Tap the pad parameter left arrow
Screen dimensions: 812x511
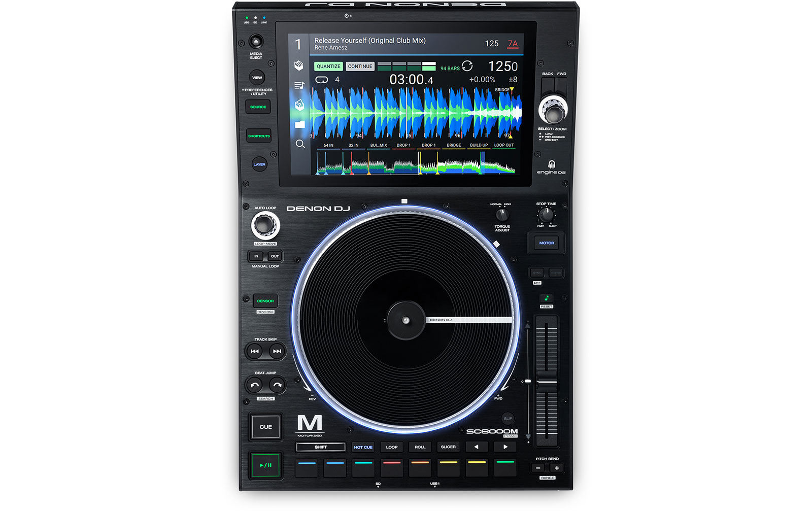[x=476, y=447]
